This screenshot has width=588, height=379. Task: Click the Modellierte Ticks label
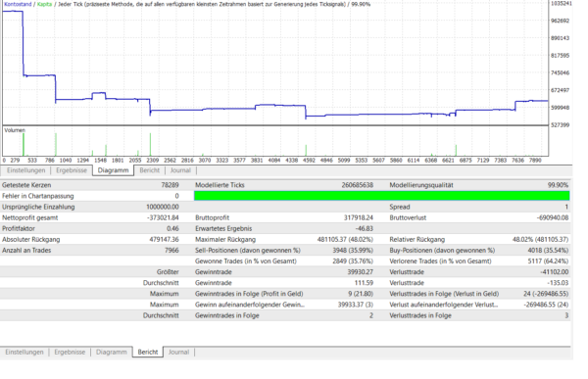coord(220,185)
